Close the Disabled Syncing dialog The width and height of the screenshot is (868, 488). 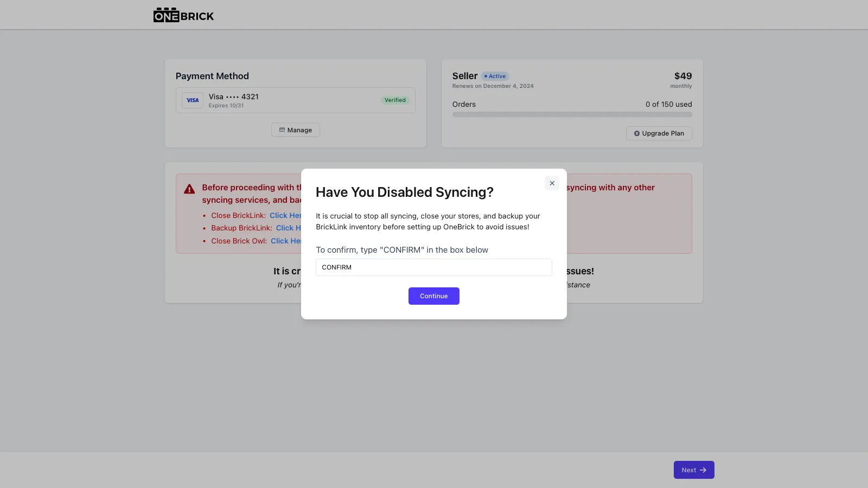pyautogui.click(x=552, y=183)
